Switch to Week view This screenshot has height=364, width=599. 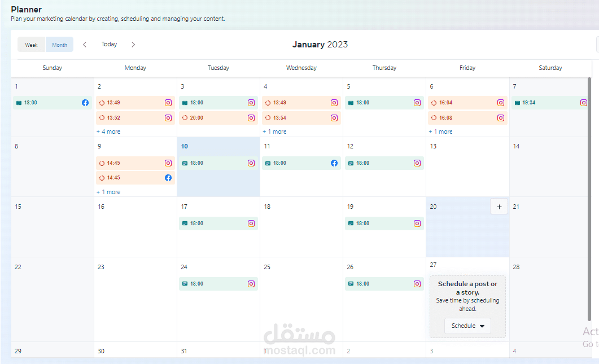31,45
